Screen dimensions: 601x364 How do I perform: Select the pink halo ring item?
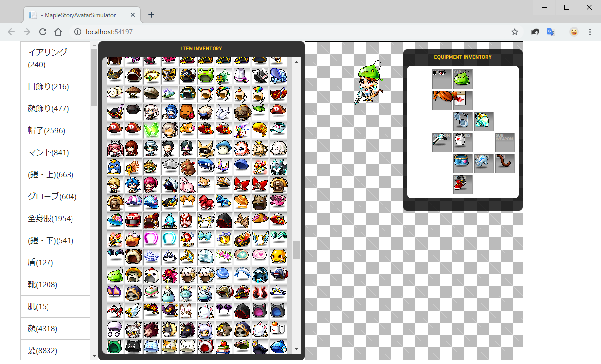tap(151, 238)
